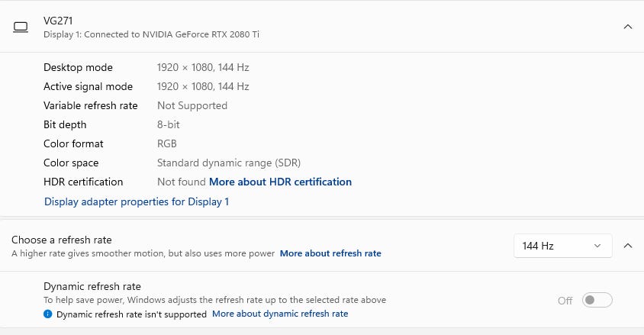This screenshot has height=335, width=644.
Task: Click the 8-bit Bit depth value
Action: 169,124
